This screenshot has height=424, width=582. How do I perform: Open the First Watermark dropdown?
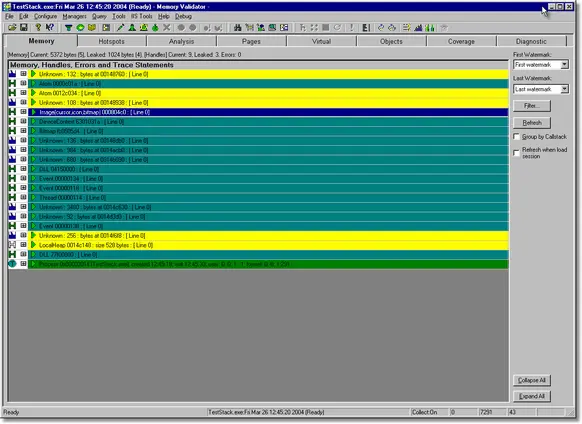[x=565, y=65]
